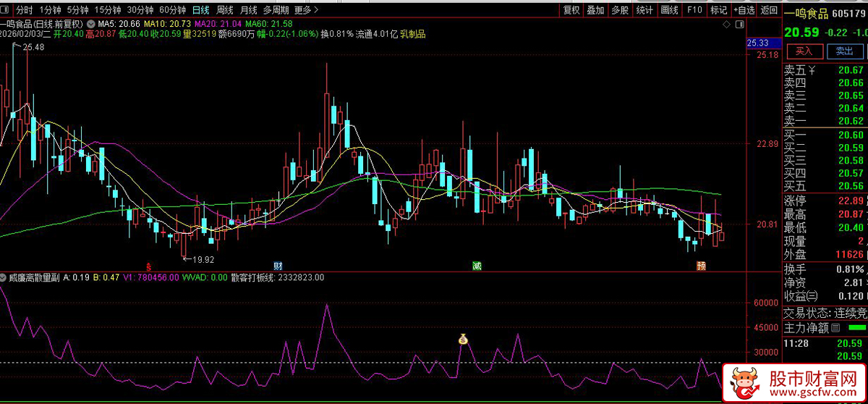This screenshot has height=404, width=868.
Task: Click the panel layout icon at top-left
Action: point(6,10)
